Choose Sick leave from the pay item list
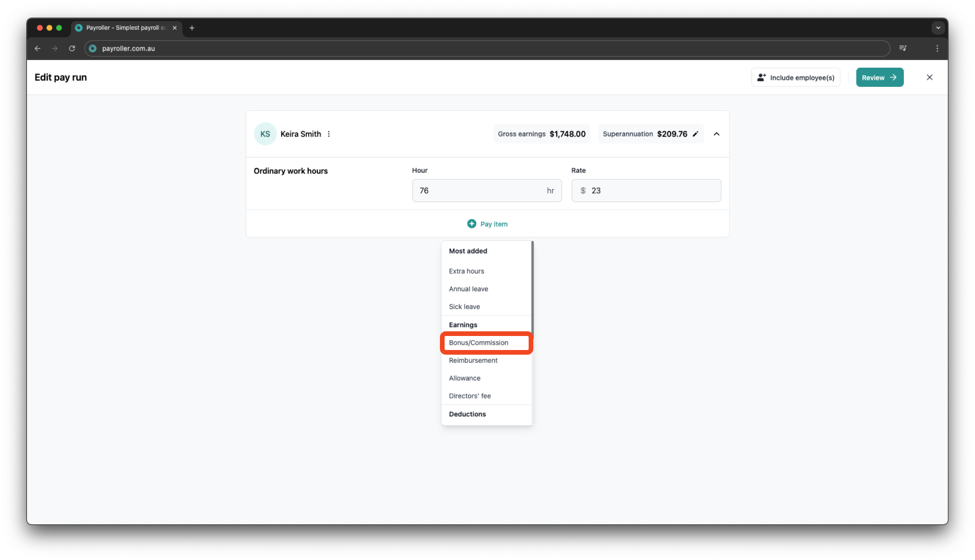Viewport: 975px width, 560px height. [x=464, y=306]
